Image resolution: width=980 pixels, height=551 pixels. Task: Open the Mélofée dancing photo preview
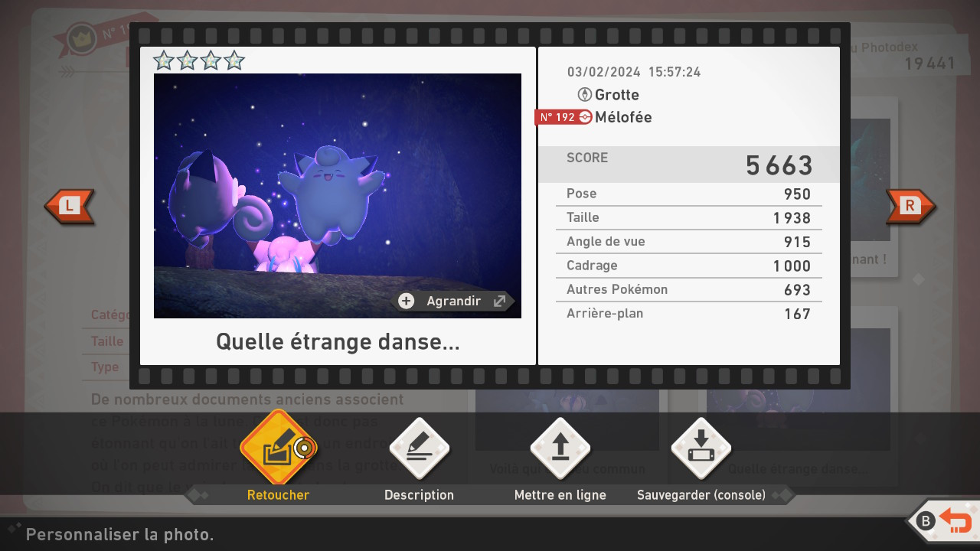pos(337,184)
